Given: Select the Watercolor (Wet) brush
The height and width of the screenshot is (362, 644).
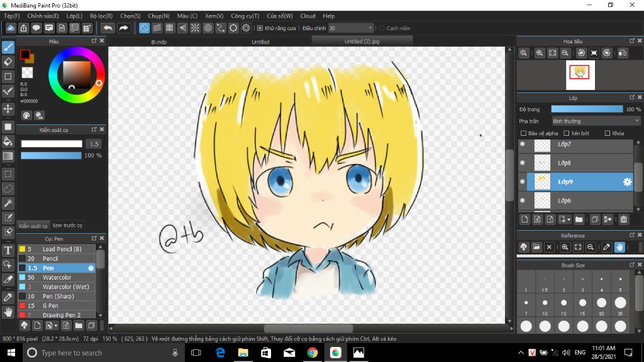Looking at the screenshot, I should tap(57, 287).
